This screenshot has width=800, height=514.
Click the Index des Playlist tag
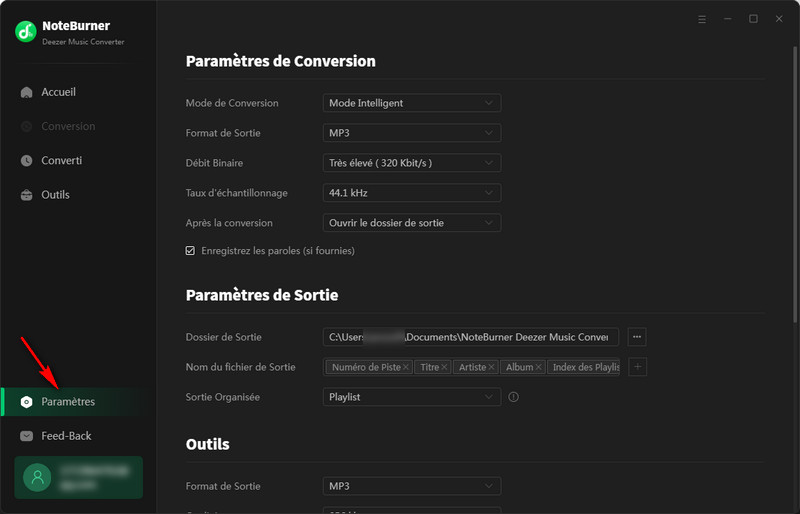click(584, 367)
